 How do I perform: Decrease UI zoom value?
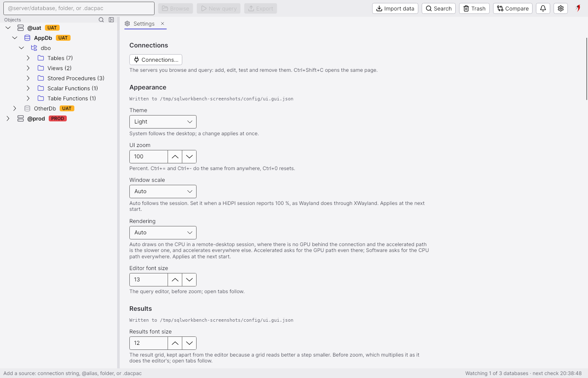189,157
